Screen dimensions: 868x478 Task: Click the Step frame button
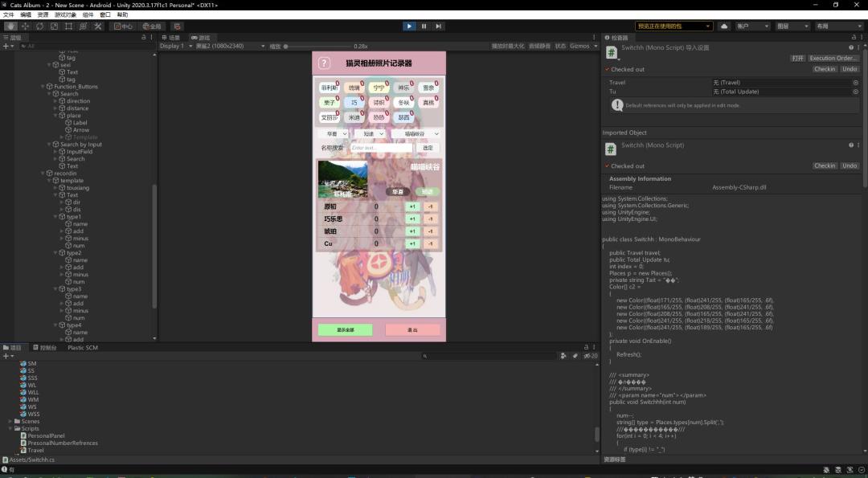[x=439, y=26]
